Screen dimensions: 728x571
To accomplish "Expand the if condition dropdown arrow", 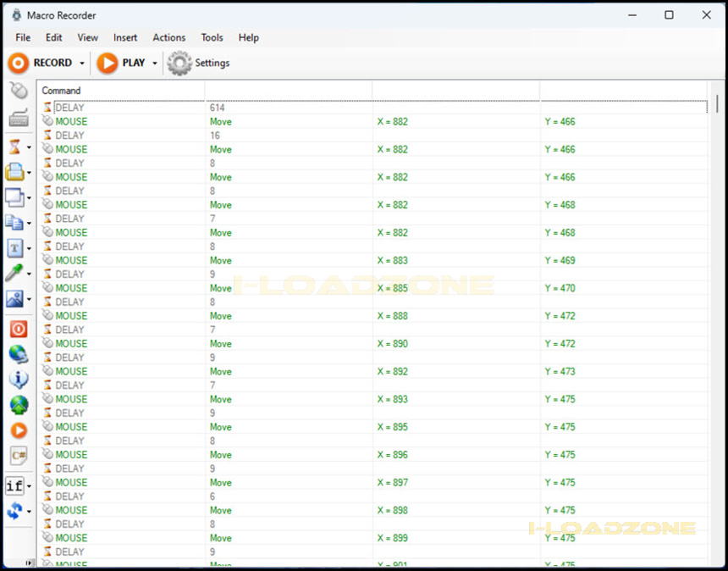I will [x=29, y=486].
